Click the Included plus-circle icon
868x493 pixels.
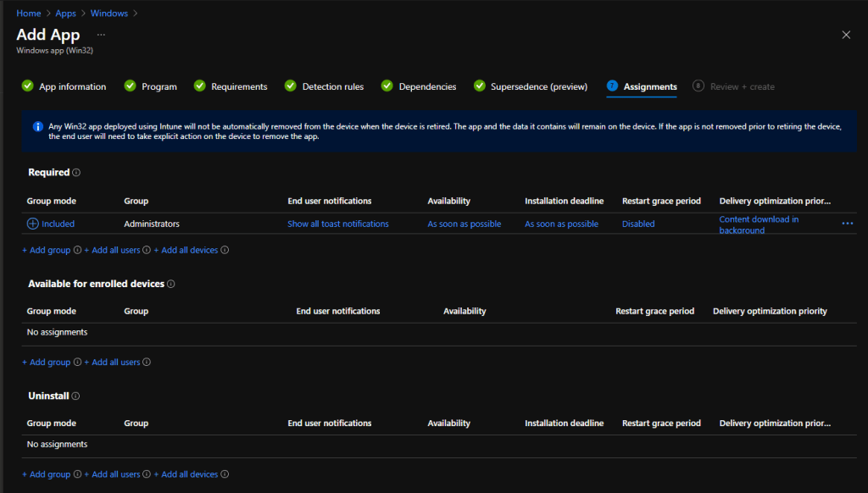tap(33, 224)
